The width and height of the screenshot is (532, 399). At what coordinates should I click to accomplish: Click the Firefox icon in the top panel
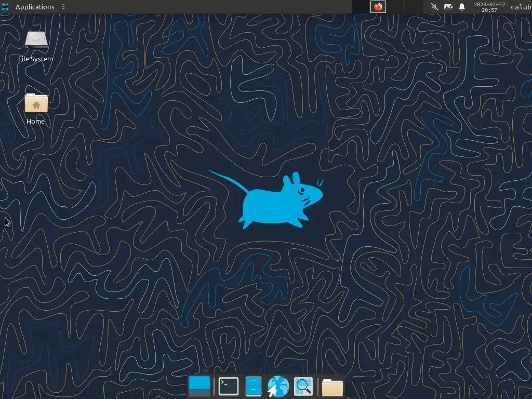coord(378,7)
